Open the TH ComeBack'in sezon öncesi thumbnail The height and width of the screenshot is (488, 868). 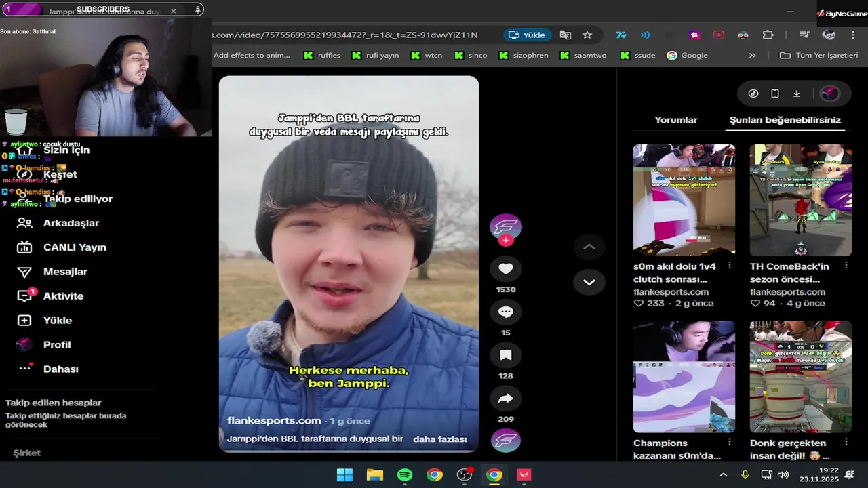click(800, 200)
